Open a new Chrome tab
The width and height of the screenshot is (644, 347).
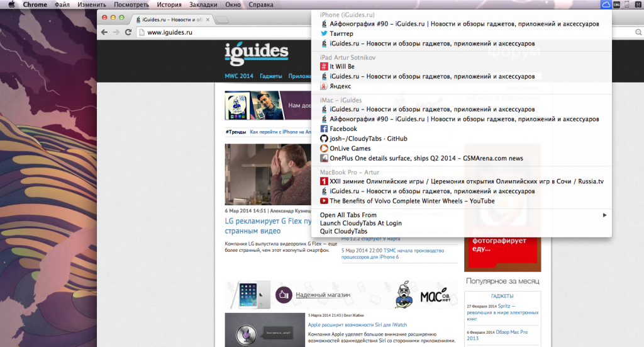[222, 20]
